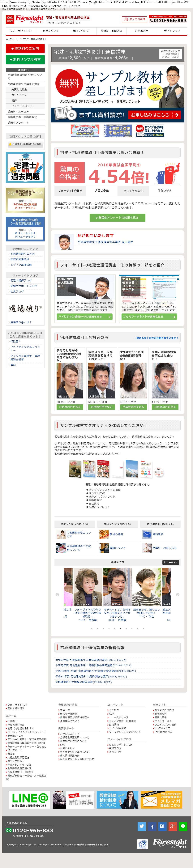Click the Twitter icon in the footer
The height and width of the screenshot is (868, 193).
[x=142, y=826]
